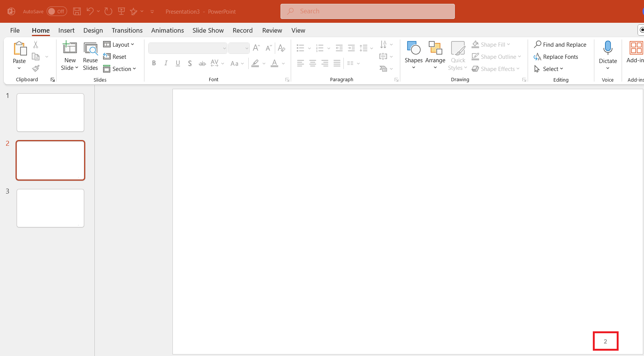
Task: Toggle Bold formatting
Action: click(154, 63)
